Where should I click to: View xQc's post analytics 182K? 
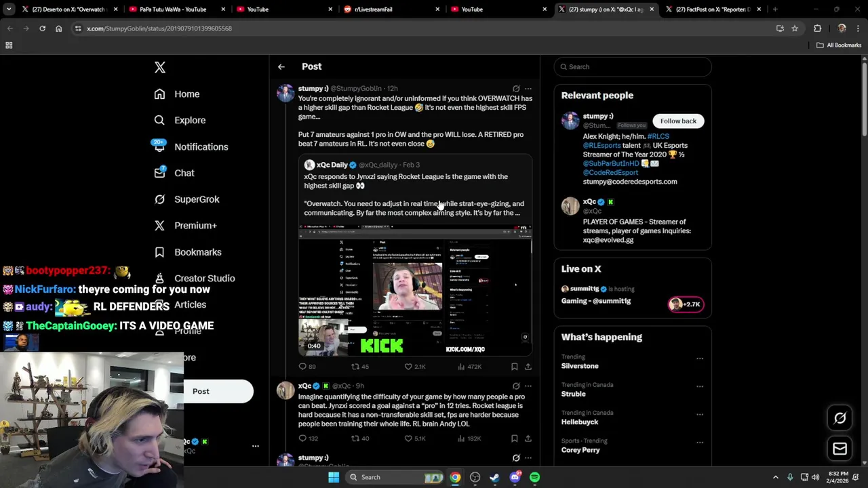(x=469, y=439)
